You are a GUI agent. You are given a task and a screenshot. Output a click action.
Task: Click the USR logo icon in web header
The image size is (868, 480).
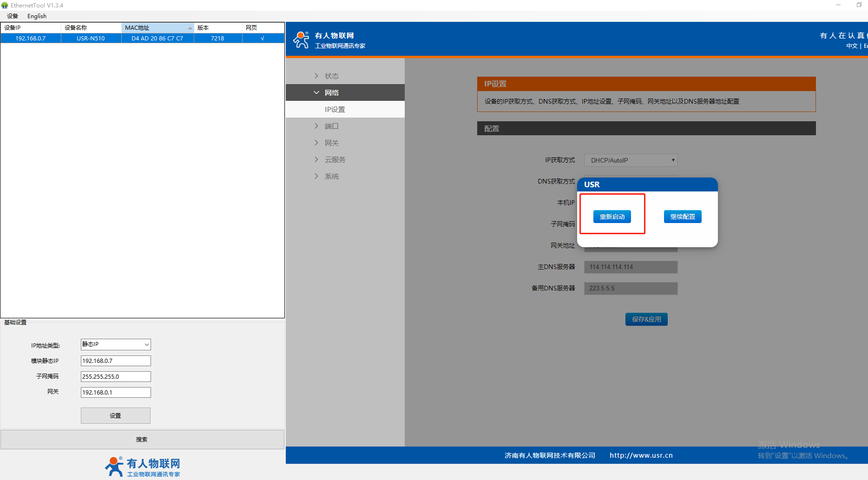click(x=301, y=40)
